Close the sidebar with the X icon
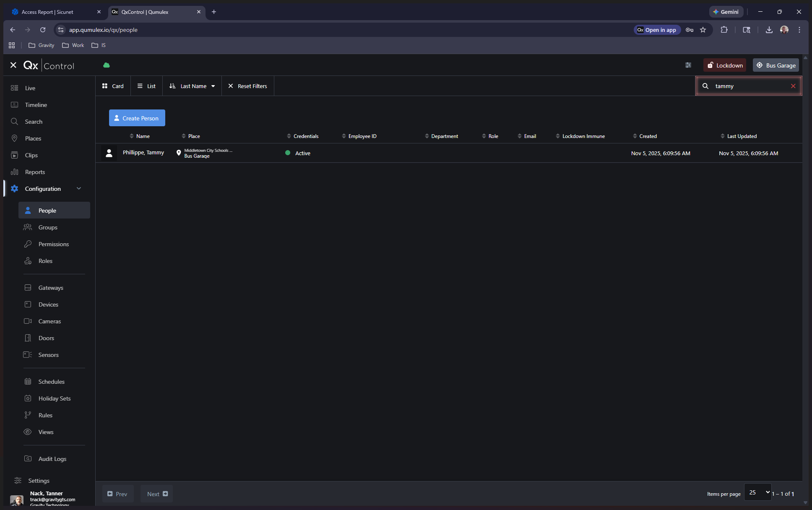The height and width of the screenshot is (510, 812). pos(13,65)
